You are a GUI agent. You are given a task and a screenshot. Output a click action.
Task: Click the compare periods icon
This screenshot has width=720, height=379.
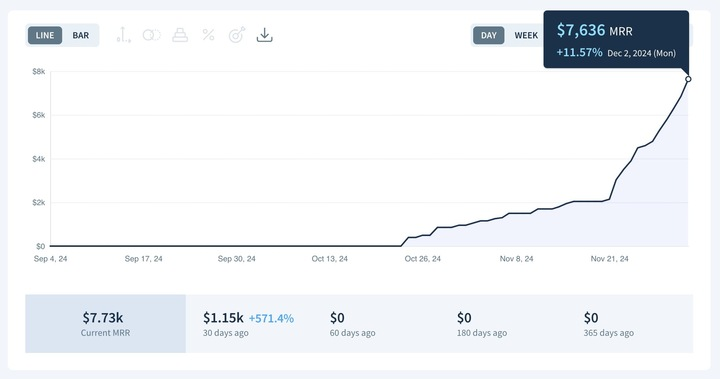[152, 35]
